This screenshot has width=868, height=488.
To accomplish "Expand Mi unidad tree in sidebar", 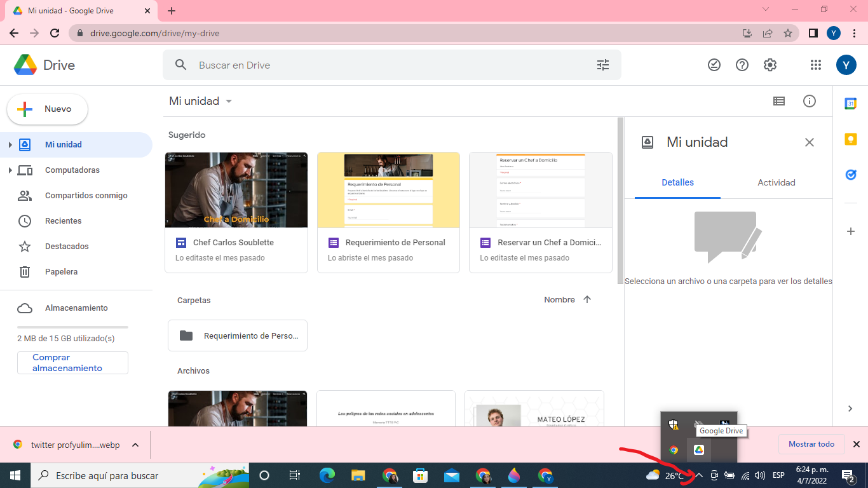I will 10,145.
